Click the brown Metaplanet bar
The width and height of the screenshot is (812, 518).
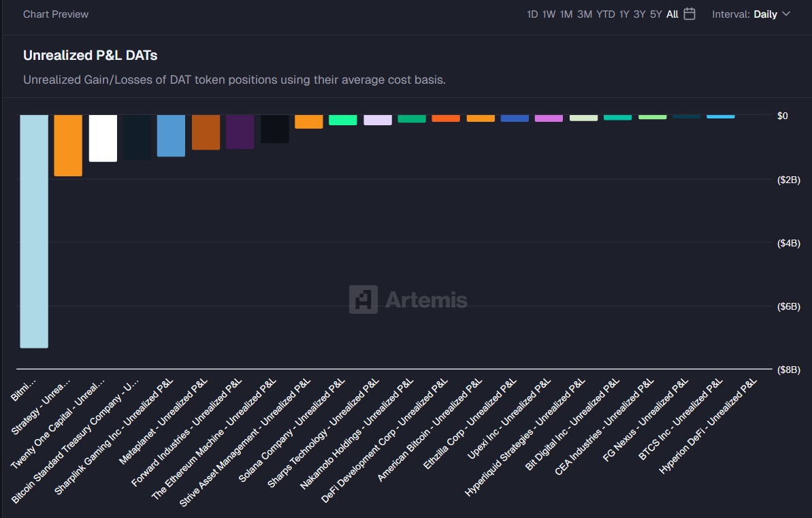coord(206,132)
